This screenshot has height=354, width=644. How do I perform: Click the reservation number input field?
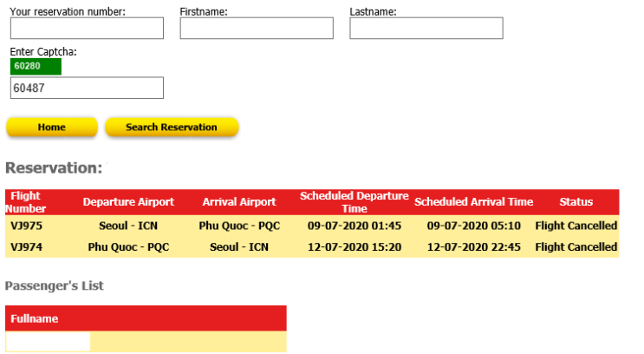pos(87,29)
